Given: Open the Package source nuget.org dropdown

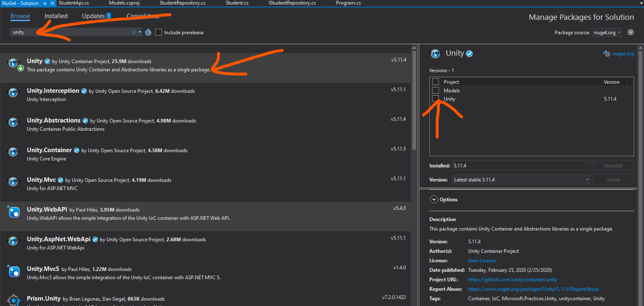Looking at the screenshot, I should [x=607, y=33].
